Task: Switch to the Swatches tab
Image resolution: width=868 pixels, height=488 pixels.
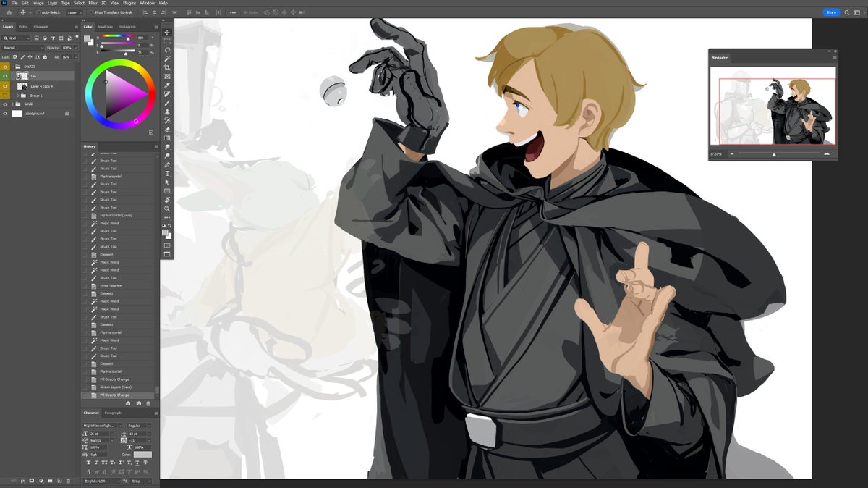Action: [x=105, y=27]
